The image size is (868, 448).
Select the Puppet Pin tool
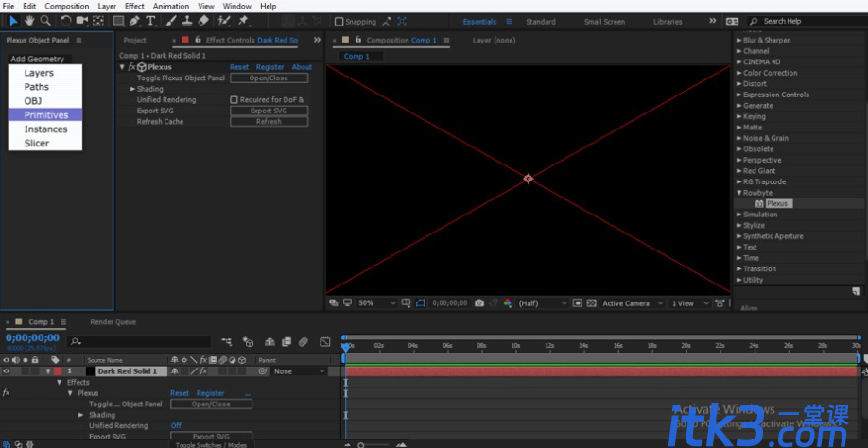243,21
